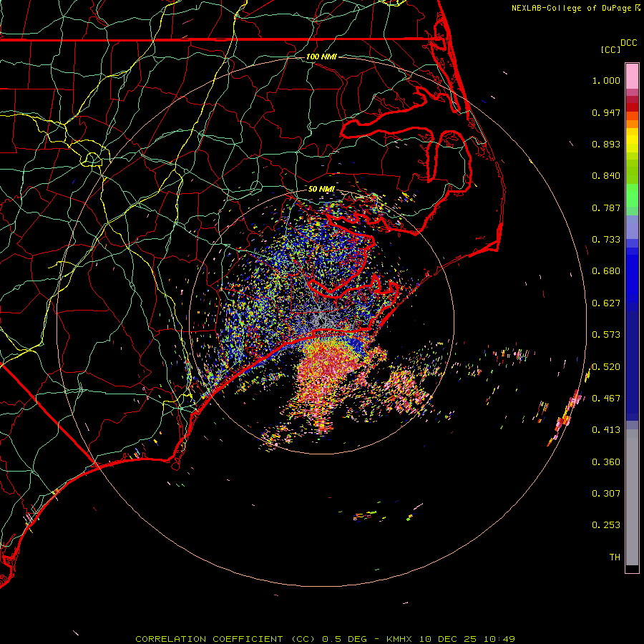This screenshot has width=644, height=644.
Task: Click the DCC [CC] legend title
Action: [618, 46]
